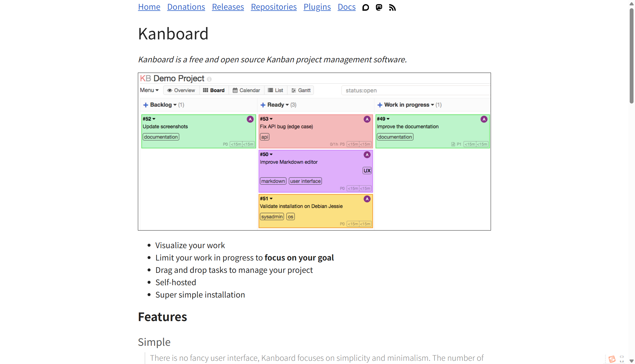Image resolution: width=635 pixels, height=364 pixels.
Task: Switch to the Calendar view tab
Action: pyautogui.click(x=246, y=90)
